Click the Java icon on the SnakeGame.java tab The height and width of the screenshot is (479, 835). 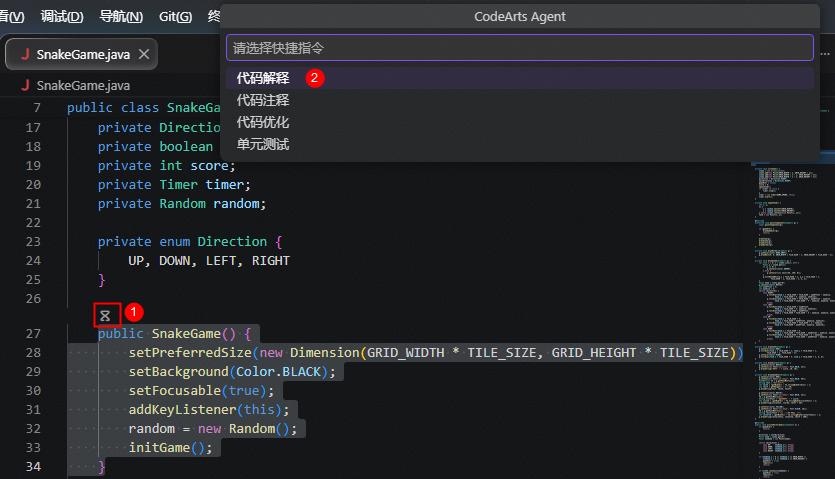(x=24, y=54)
